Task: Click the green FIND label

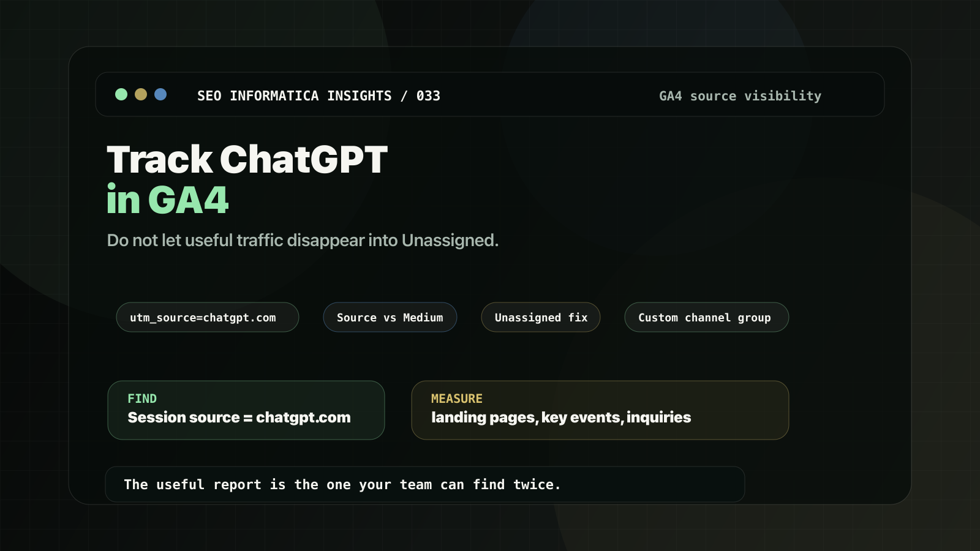Action: [142, 399]
